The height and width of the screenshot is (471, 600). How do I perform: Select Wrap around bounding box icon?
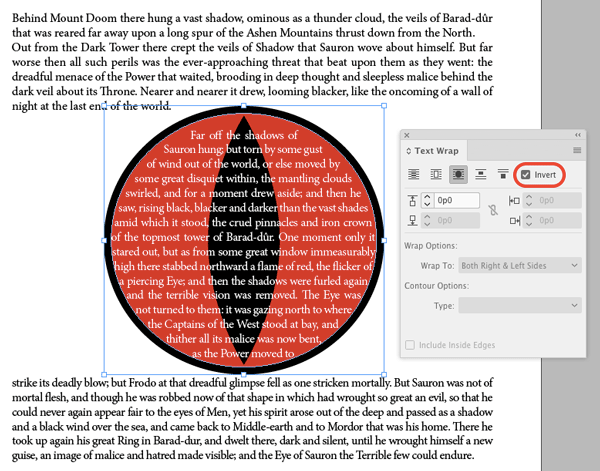point(436,174)
